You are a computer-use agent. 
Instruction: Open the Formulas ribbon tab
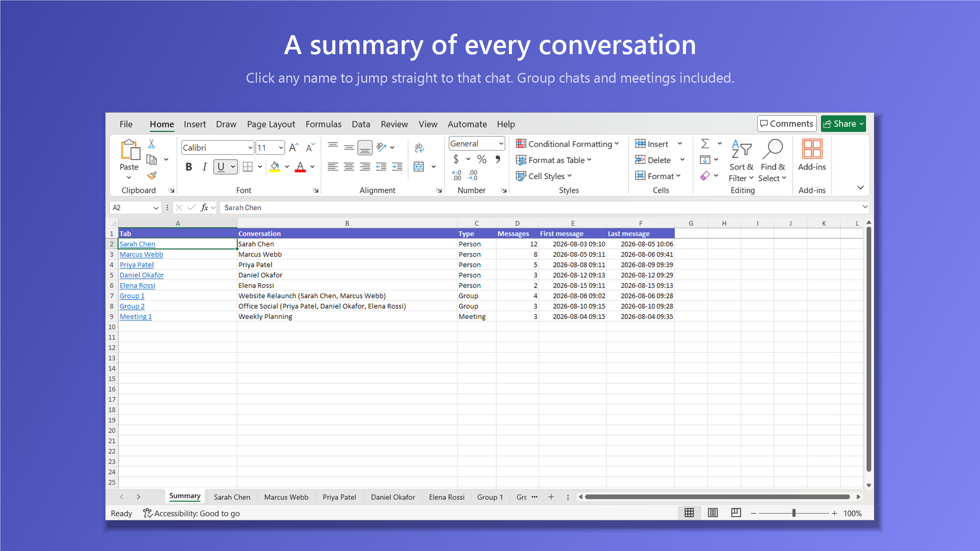click(323, 124)
